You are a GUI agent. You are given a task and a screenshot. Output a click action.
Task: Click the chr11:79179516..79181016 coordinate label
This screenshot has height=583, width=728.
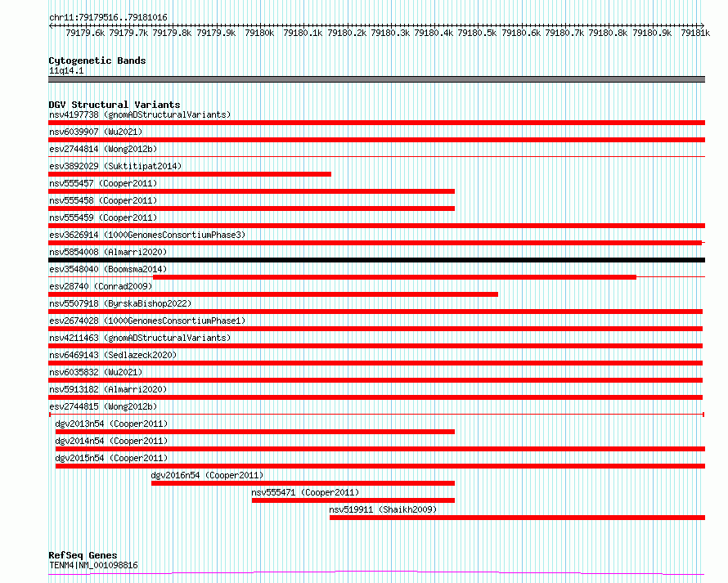click(108, 17)
